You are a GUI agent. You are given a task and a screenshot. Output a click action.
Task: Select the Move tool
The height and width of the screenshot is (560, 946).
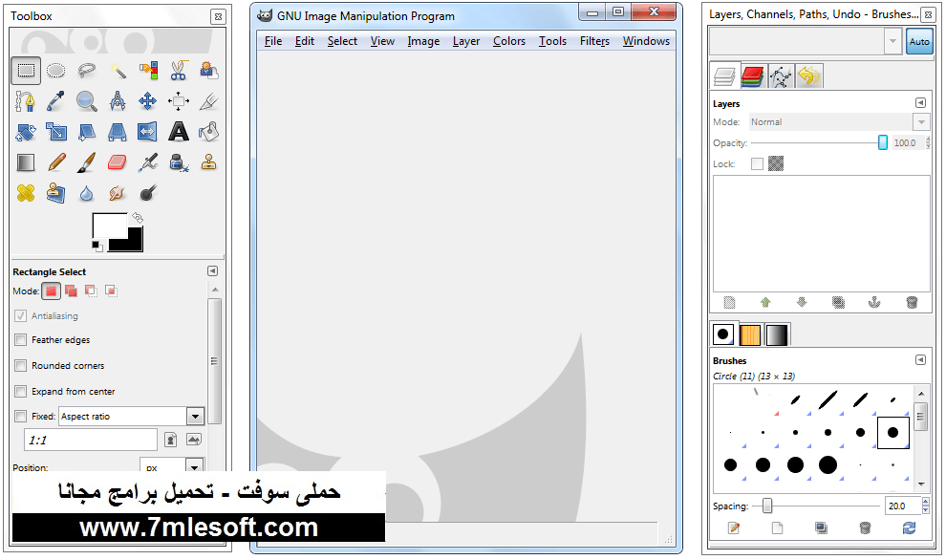tap(148, 101)
